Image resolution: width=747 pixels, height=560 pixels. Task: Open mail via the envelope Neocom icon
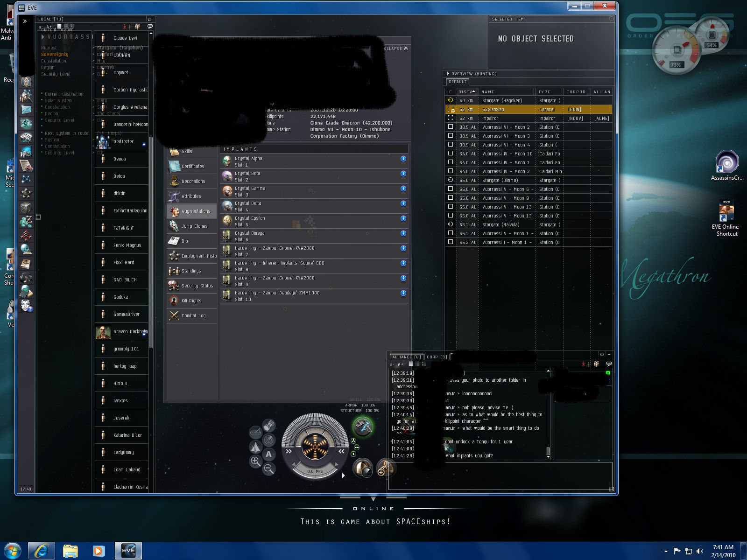(26, 110)
